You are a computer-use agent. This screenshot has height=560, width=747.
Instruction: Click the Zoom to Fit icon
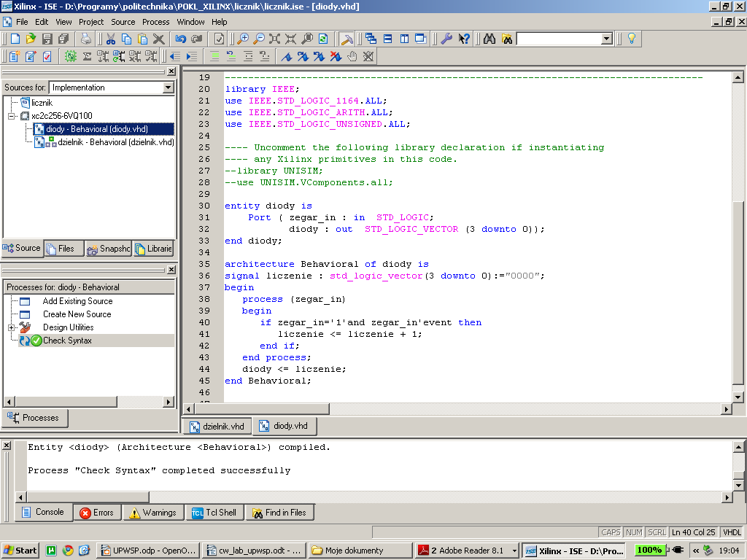[274, 39]
